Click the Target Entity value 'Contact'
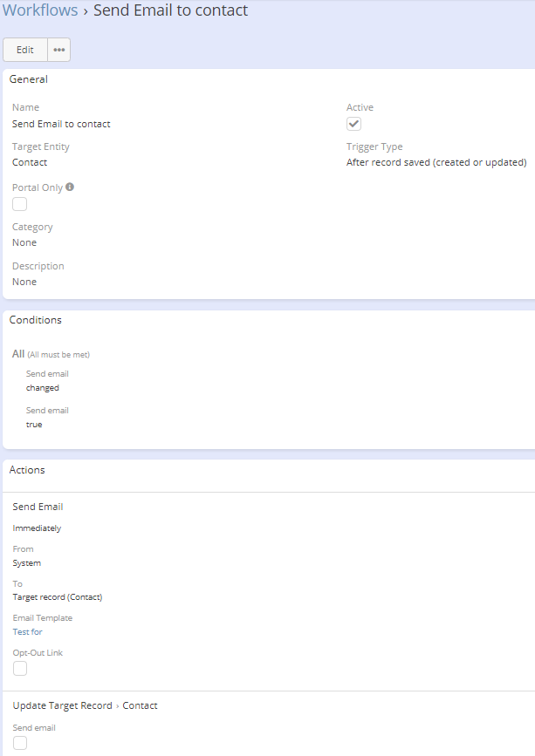This screenshot has height=756, width=535. 30,162
